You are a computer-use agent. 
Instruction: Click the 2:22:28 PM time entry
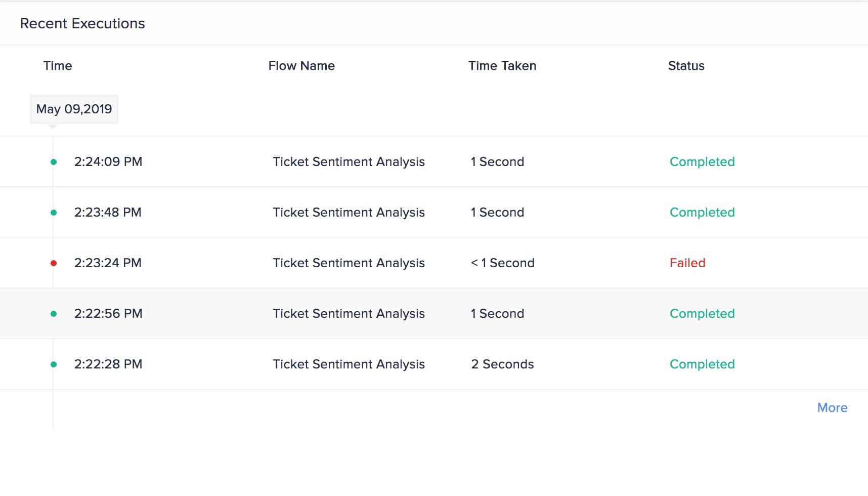pyautogui.click(x=108, y=364)
